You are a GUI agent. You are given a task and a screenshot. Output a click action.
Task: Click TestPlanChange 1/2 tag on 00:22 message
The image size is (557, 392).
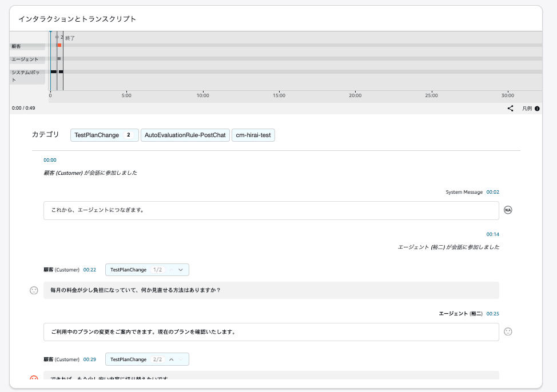point(147,270)
